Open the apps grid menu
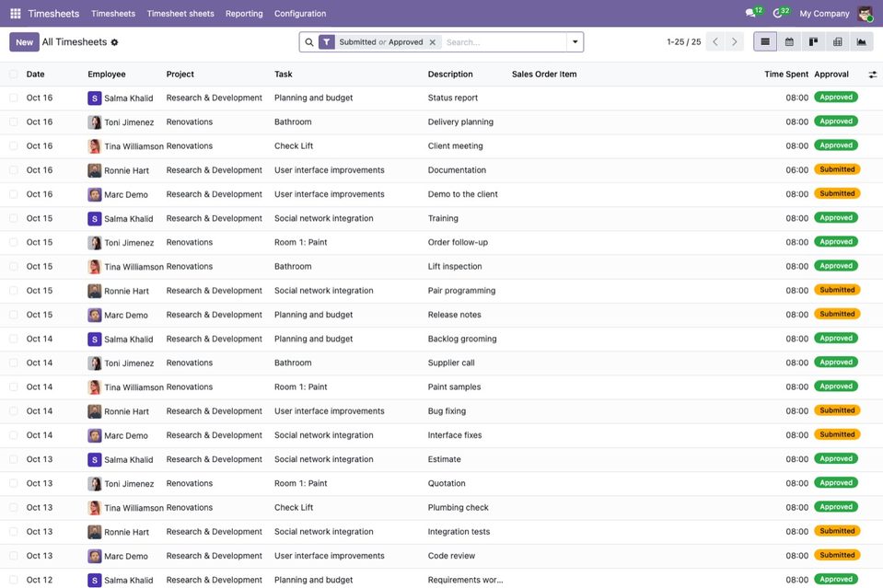Image resolution: width=883 pixels, height=588 pixels. point(16,13)
